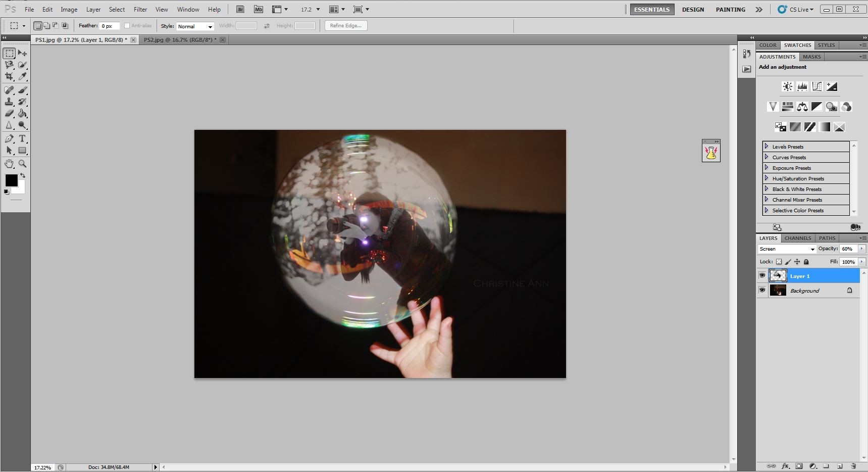
Task: Delete layer with trash icon
Action: tap(853, 466)
